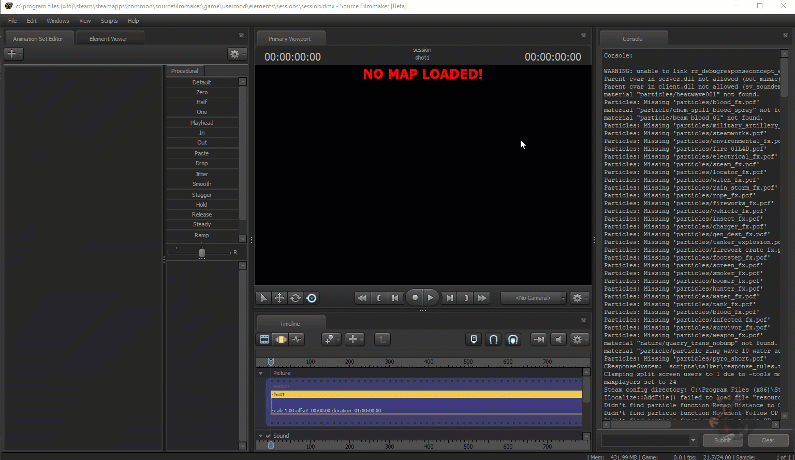The height and width of the screenshot is (460, 795).
Task: Open the timeline add clip plus dropdown
Action: coord(354,339)
